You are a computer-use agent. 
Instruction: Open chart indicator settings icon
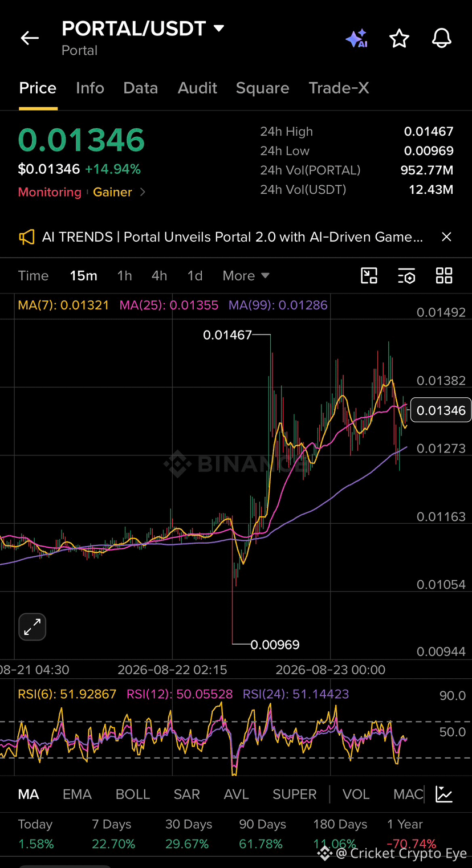tap(406, 276)
